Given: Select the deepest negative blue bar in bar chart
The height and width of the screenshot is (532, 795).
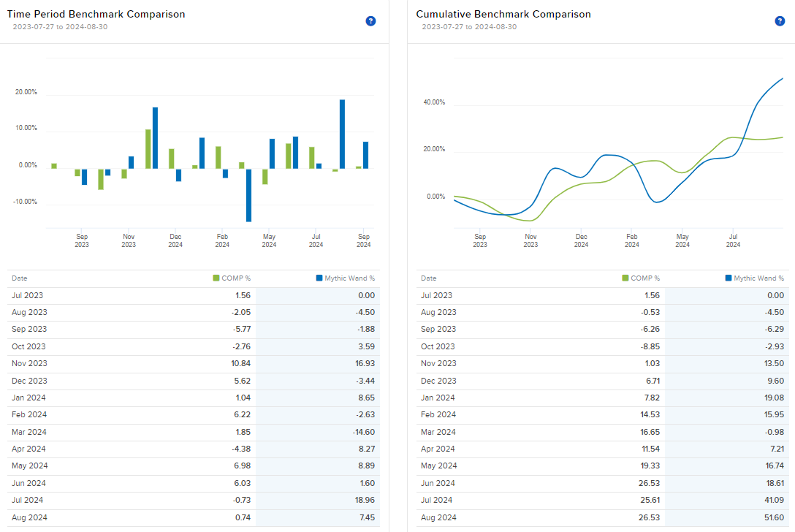Looking at the screenshot, I should tap(248, 195).
